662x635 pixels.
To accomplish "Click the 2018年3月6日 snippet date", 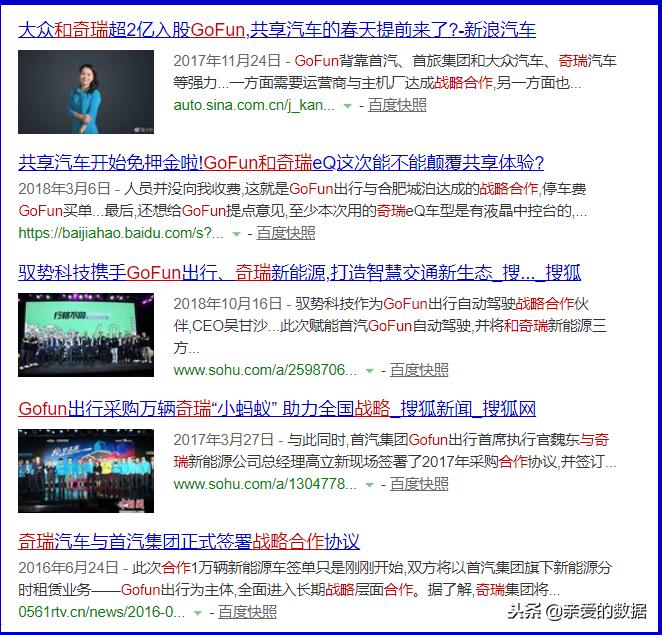I will pyautogui.click(x=64, y=189).
